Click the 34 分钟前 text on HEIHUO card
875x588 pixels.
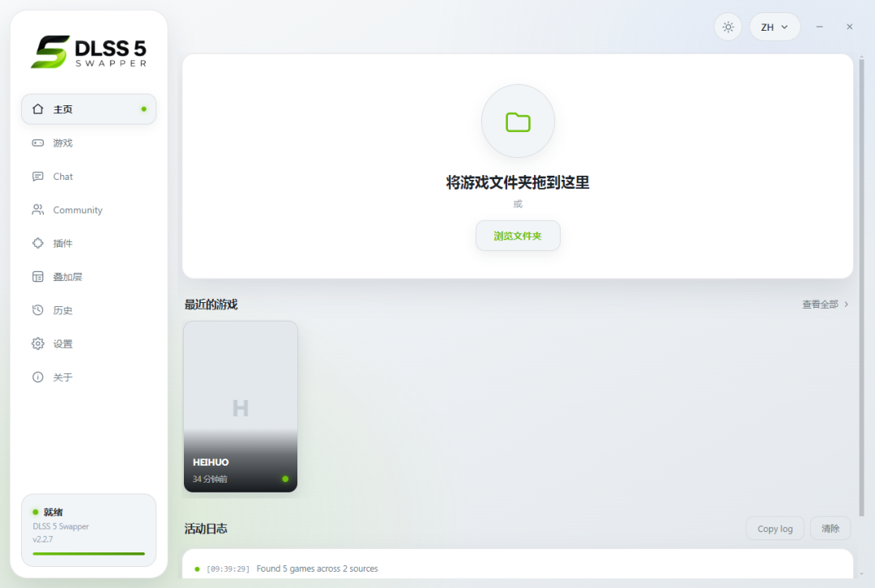tap(210, 479)
